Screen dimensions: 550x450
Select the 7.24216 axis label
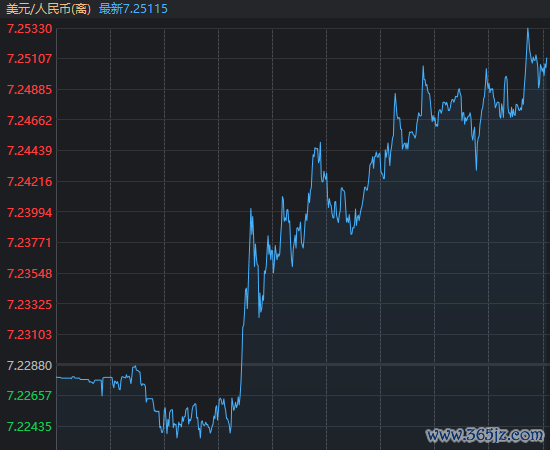tap(29, 182)
